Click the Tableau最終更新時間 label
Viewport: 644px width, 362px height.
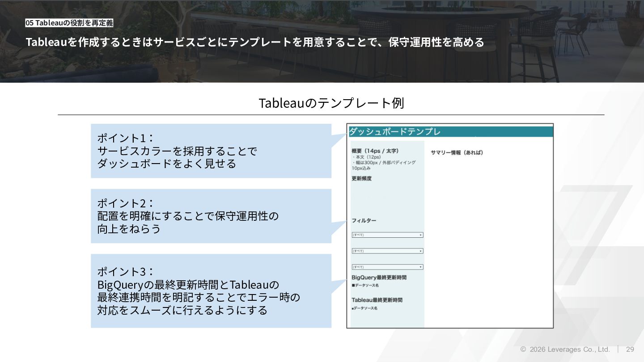(x=377, y=300)
